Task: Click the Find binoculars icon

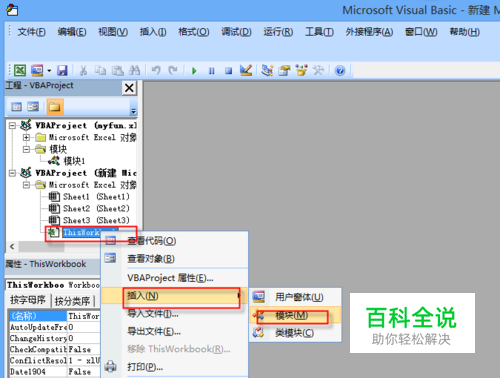Action: point(134,70)
